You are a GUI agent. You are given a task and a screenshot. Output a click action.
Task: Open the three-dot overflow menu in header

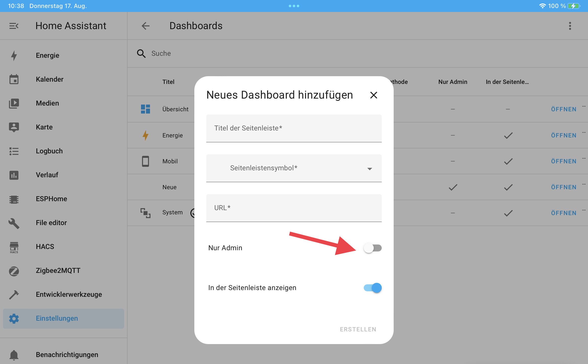[x=570, y=26]
